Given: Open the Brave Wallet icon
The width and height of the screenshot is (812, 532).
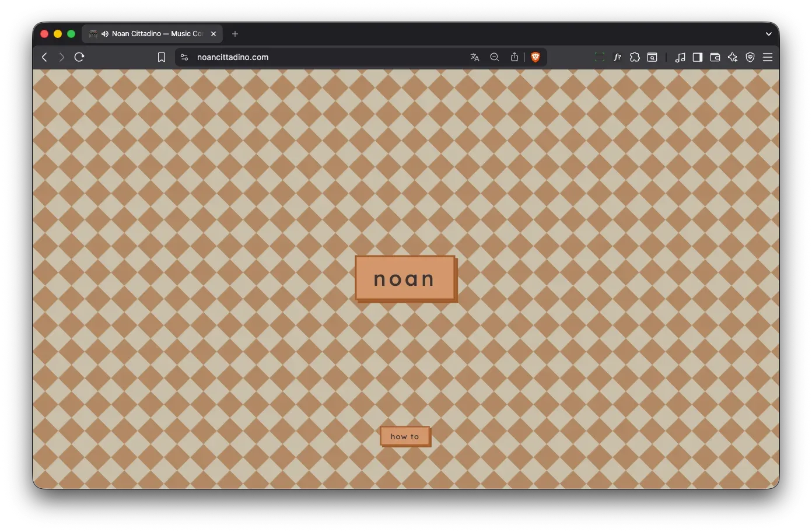Looking at the screenshot, I should click(715, 57).
